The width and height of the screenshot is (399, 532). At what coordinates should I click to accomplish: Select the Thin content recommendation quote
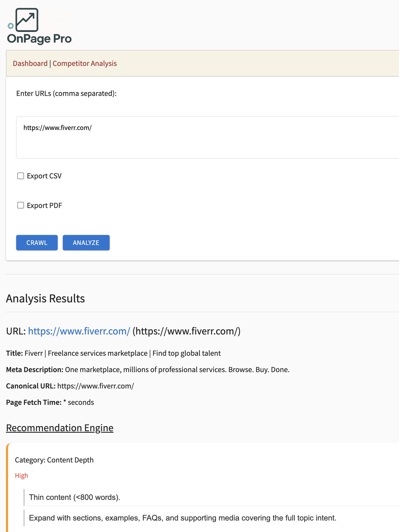tap(74, 497)
